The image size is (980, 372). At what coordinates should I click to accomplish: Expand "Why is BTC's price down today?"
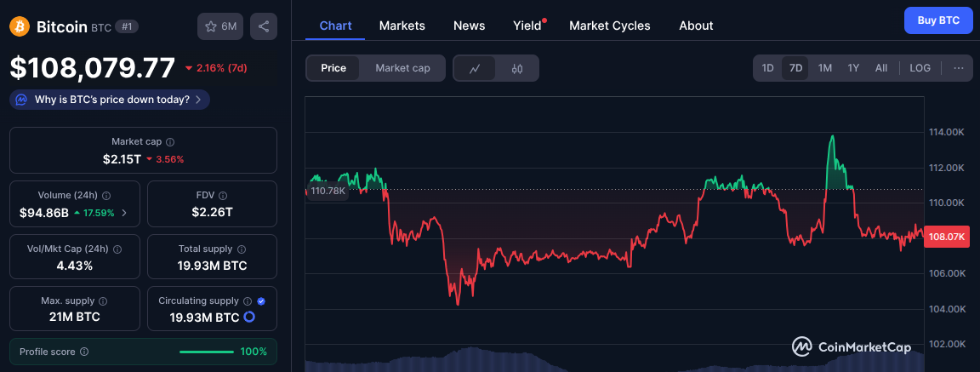[x=110, y=100]
